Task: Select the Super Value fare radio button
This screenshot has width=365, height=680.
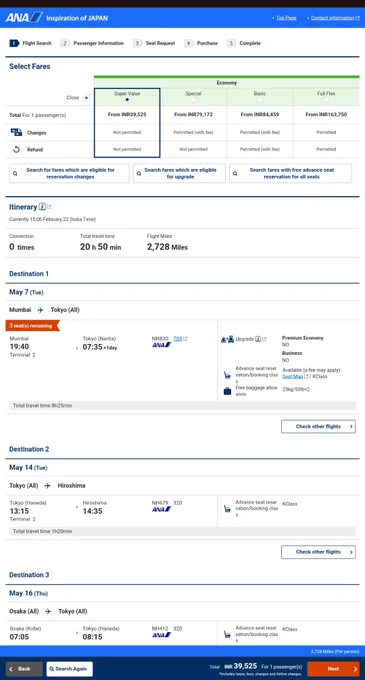Action: [127, 100]
